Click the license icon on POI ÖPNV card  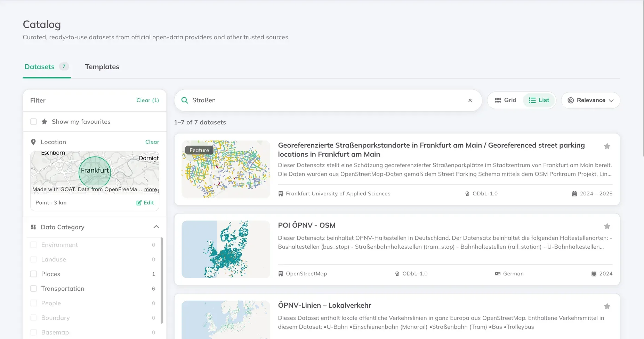click(x=397, y=274)
